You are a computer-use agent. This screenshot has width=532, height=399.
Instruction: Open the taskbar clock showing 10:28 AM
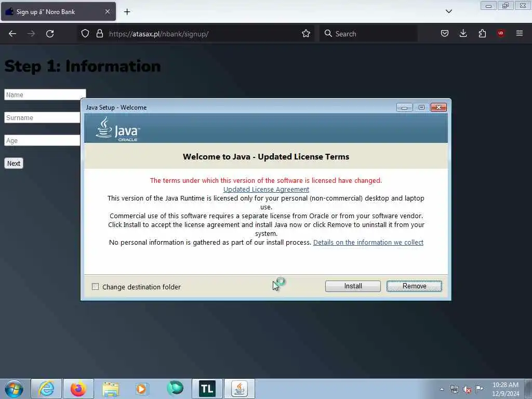click(505, 389)
